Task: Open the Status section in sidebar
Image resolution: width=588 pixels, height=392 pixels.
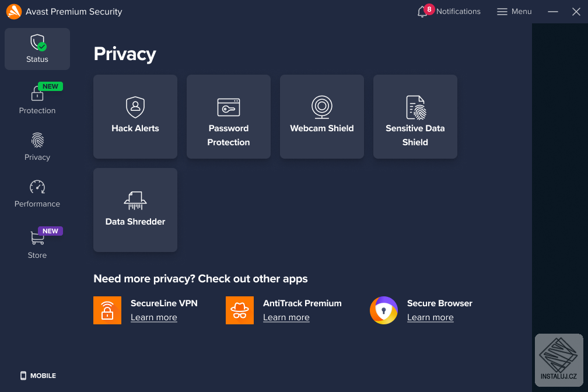Action: [x=37, y=49]
